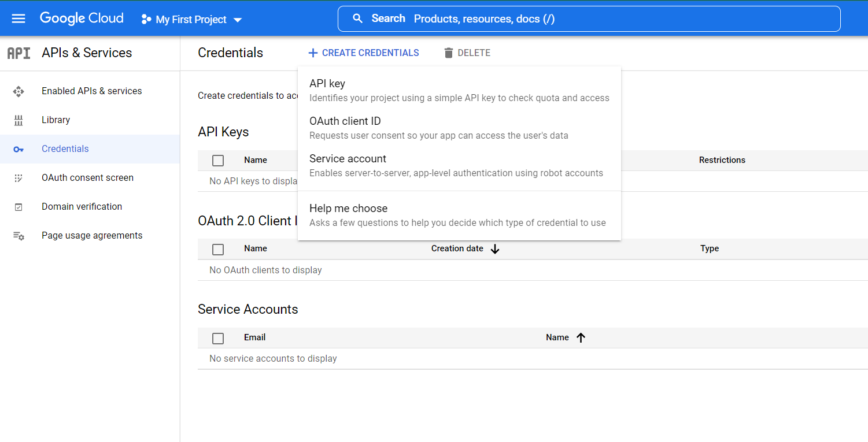Screen dimensions: 868x442
Task: Click the Page usage agreements icon
Action: (x=19, y=236)
